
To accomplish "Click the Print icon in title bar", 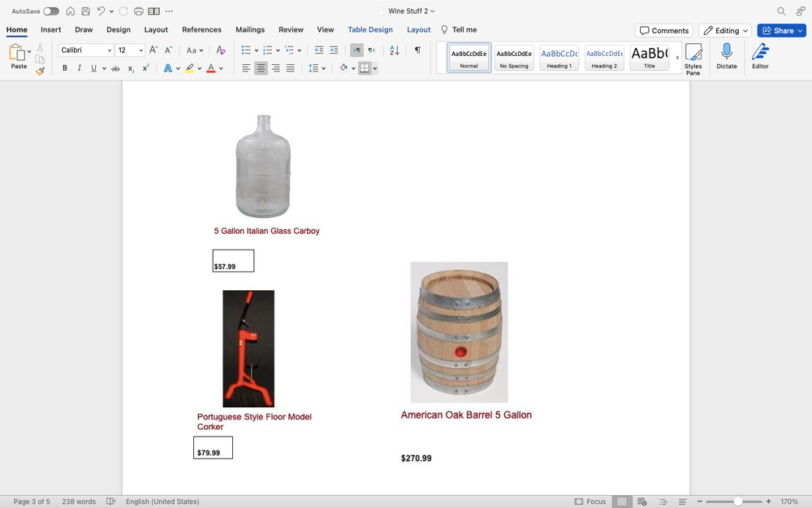I will 139,11.
